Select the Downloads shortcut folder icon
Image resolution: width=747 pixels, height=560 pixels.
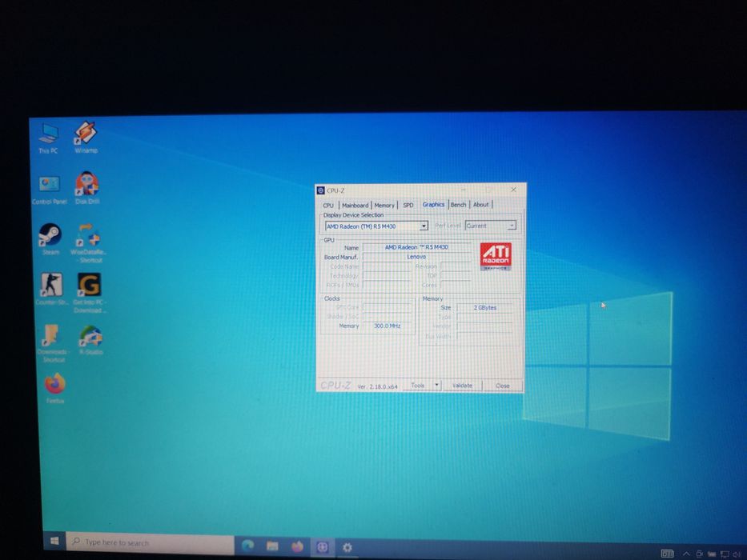point(52,343)
